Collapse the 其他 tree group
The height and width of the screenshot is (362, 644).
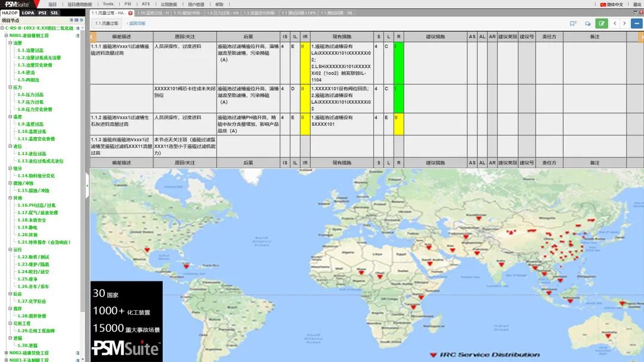[10, 197]
